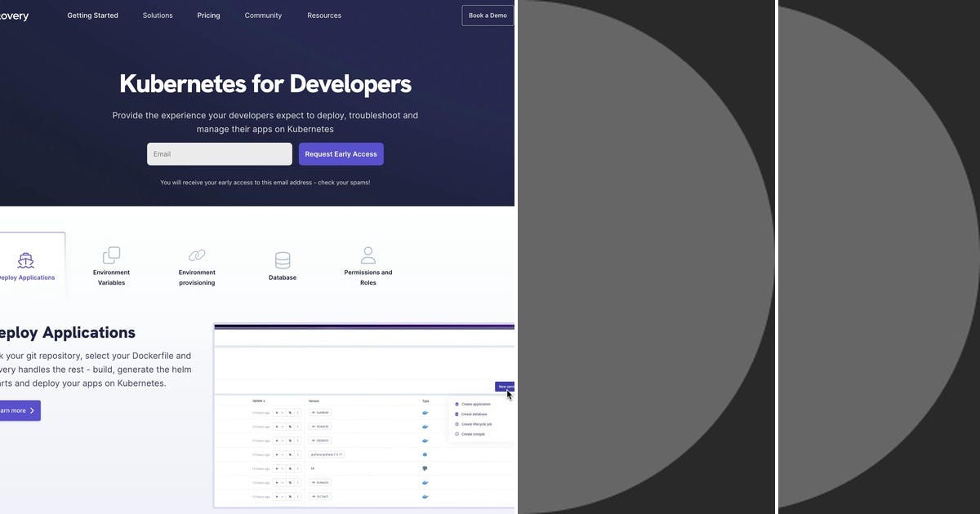Click the Docker whale icon in the first table row
Image resolution: width=980 pixels, height=514 pixels.
(425, 413)
